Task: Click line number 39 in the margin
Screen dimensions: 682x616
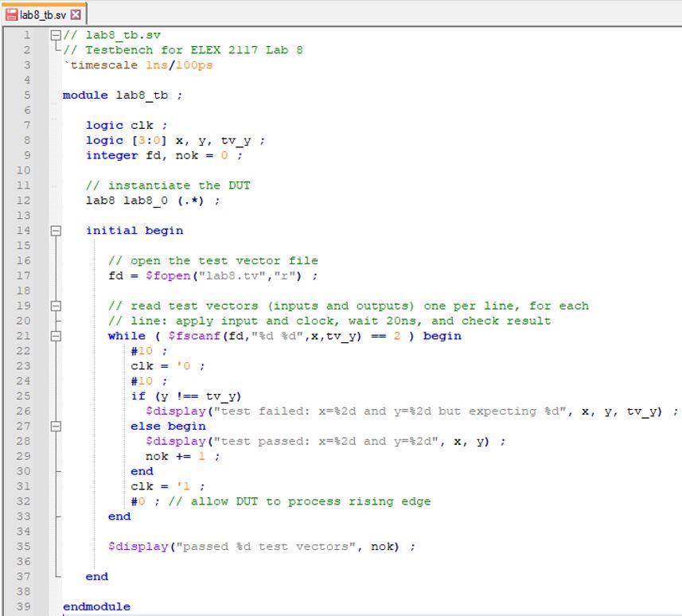Action: (24, 606)
